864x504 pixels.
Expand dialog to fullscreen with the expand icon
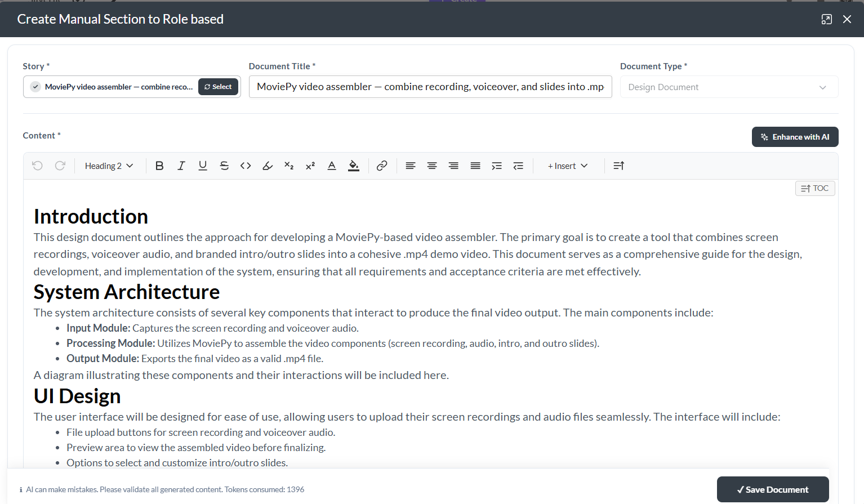(826, 19)
